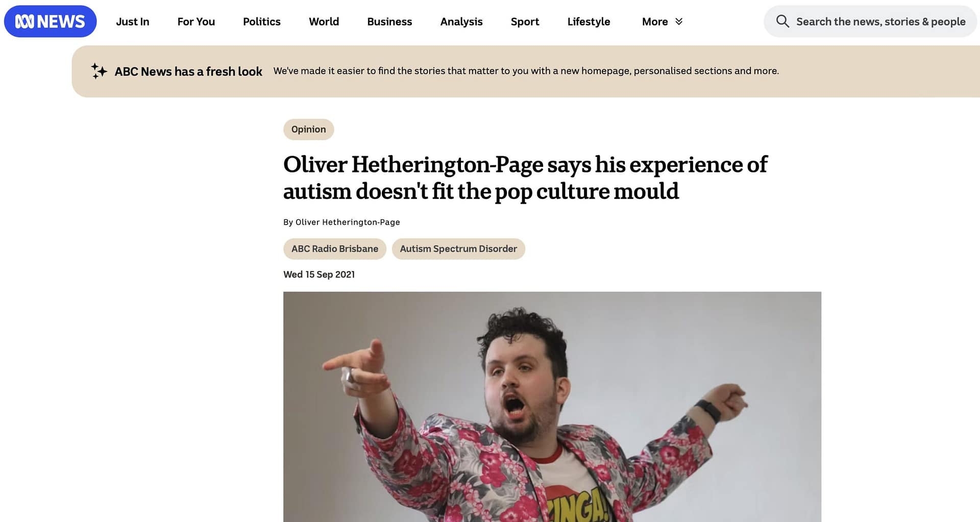Click the author name Oliver Hetherington-Page
The width and height of the screenshot is (980, 522).
[348, 222]
